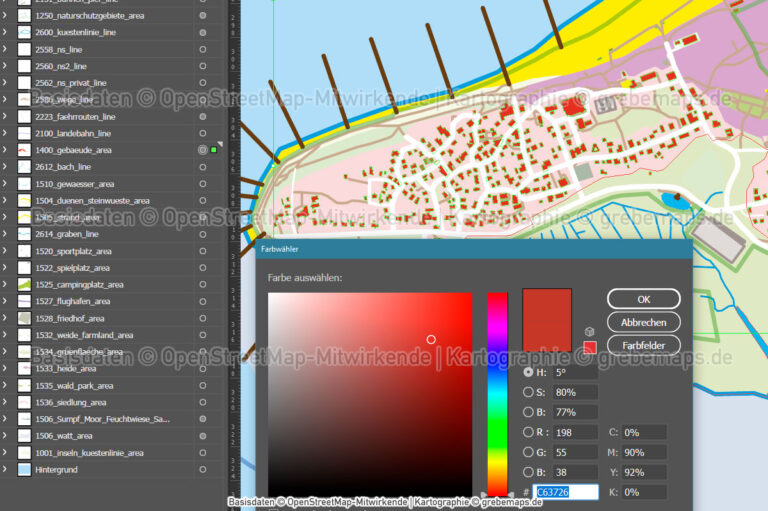The height and width of the screenshot is (511, 768).
Task: Click target circle of 1505_strand_area layer
Action: click(203, 217)
